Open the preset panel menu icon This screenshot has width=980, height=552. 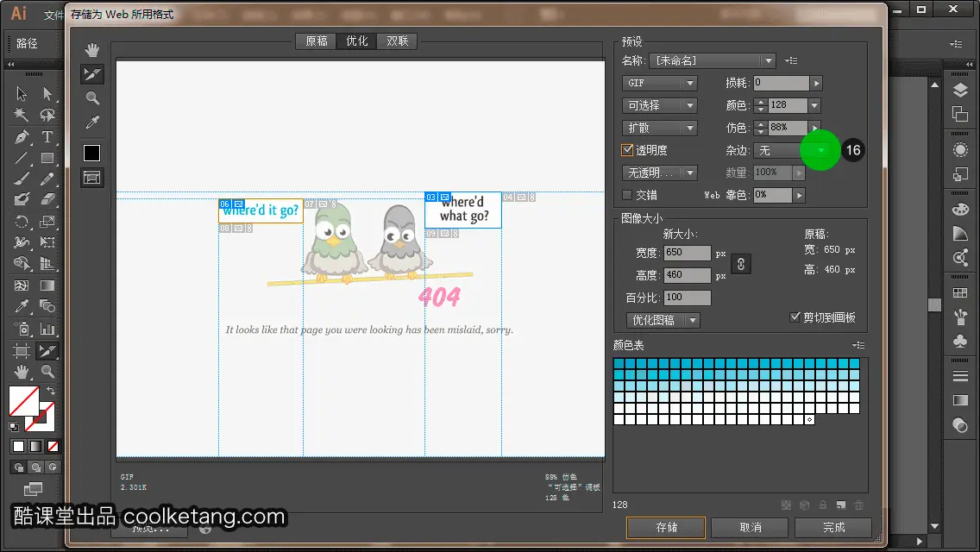(791, 60)
